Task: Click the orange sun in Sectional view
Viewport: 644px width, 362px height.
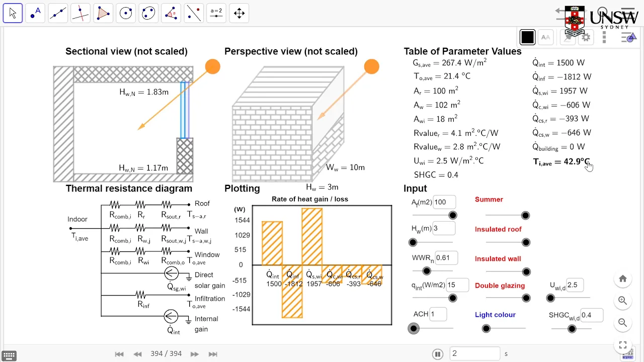Action: pyautogui.click(x=213, y=67)
